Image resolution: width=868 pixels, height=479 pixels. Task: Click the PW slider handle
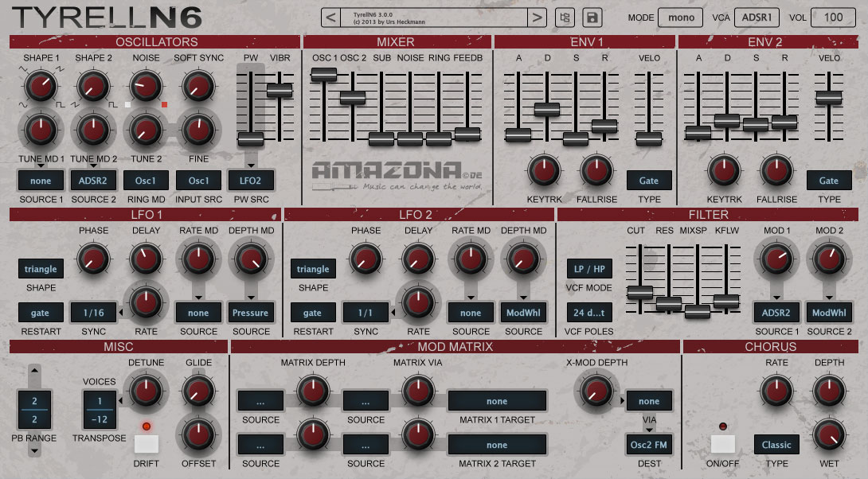pos(251,138)
